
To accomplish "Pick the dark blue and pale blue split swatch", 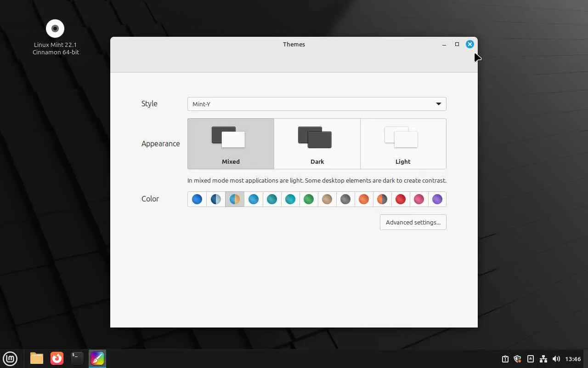I will coord(216,199).
